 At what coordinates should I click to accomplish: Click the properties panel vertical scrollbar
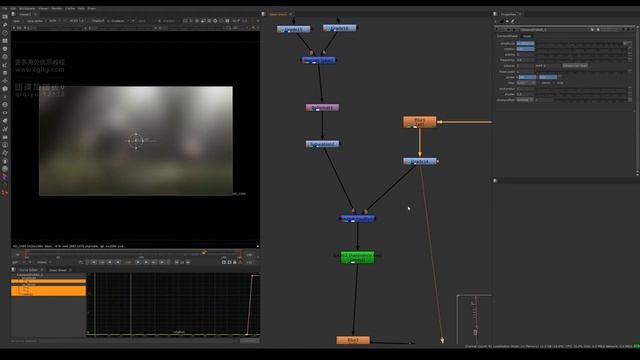coord(637,99)
